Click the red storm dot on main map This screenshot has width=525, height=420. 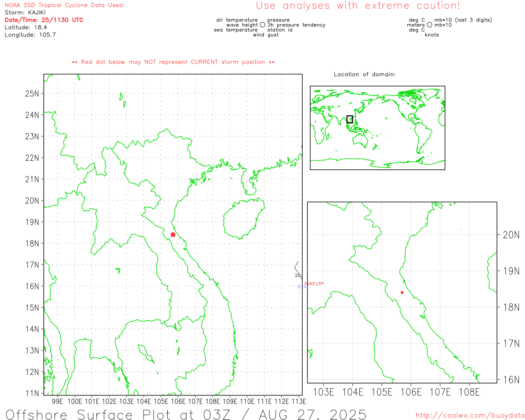point(173,235)
